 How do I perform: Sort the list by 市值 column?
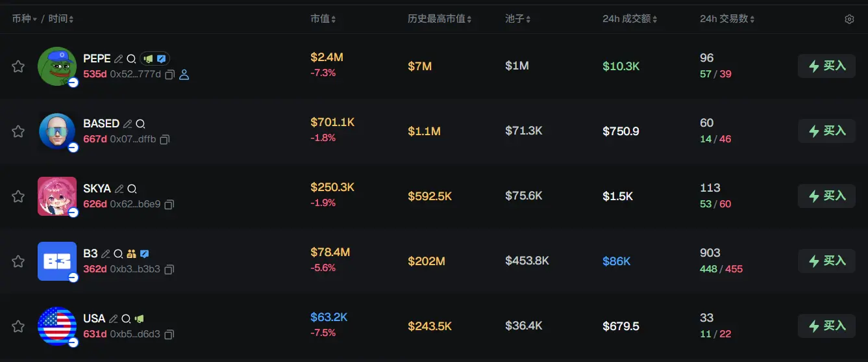click(x=323, y=19)
